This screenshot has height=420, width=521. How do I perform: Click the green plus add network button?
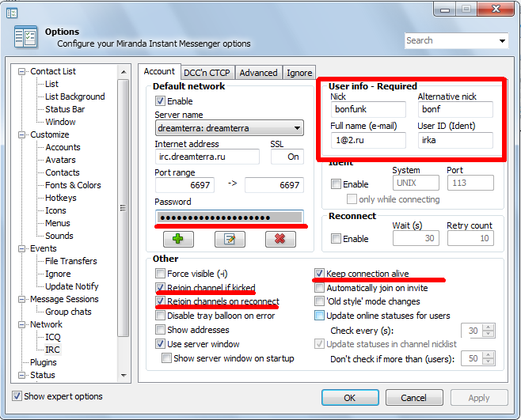178,239
